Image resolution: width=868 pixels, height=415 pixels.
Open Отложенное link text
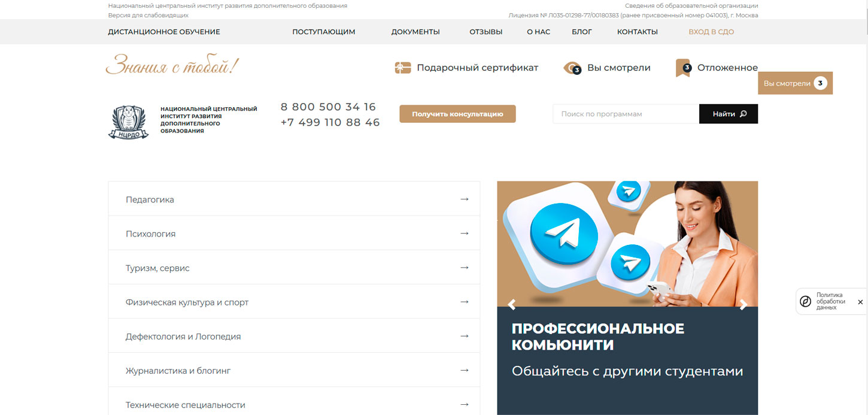pyautogui.click(x=727, y=68)
